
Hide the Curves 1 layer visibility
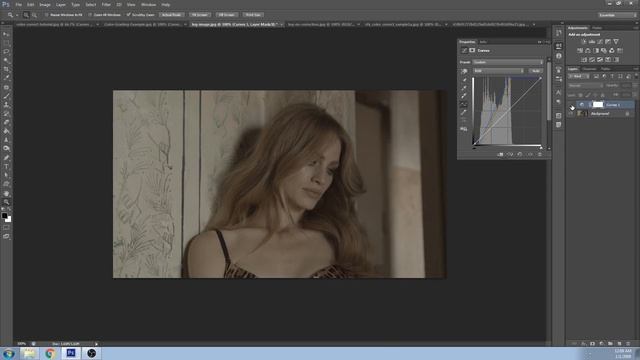pyautogui.click(x=571, y=105)
